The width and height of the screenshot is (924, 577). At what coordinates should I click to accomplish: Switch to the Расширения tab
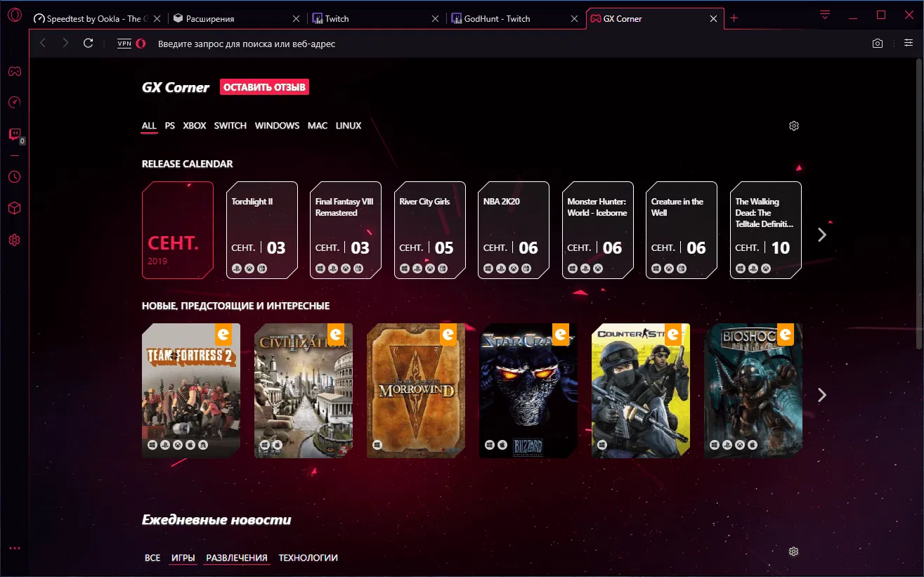[x=237, y=19]
